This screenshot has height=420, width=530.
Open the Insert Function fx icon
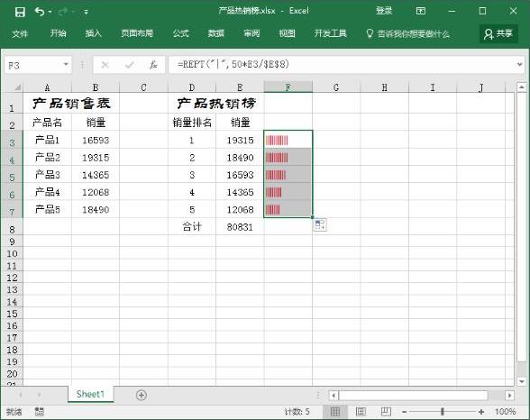(153, 64)
